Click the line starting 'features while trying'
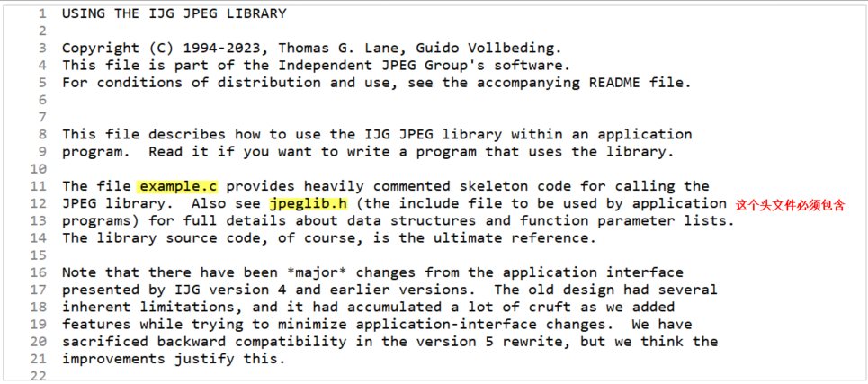 pos(376,325)
